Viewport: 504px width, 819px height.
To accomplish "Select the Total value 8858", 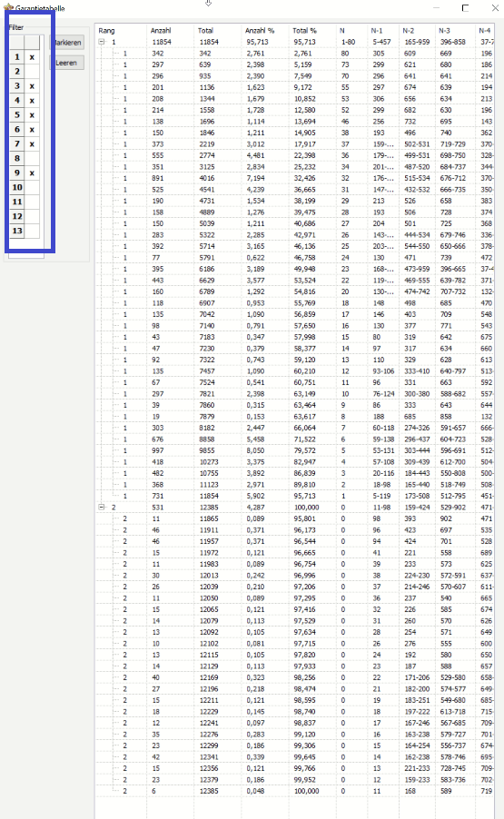I will pyautogui.click(x=207, y=439).
